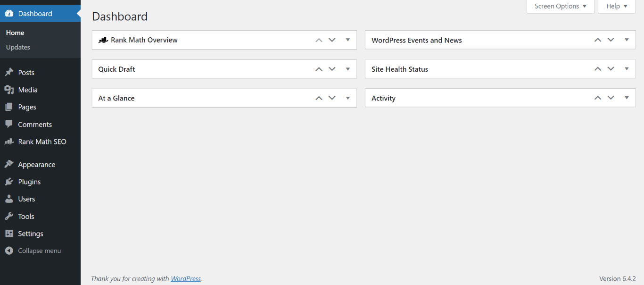Move WordPress Events and News widget up
The height and width of the screenshot is (285, 644).
598,40
